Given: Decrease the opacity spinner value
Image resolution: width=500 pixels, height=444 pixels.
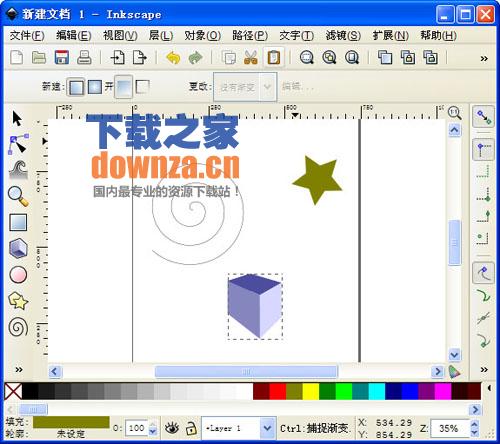Looking at the screenshot, I should (x=153, y=432).
